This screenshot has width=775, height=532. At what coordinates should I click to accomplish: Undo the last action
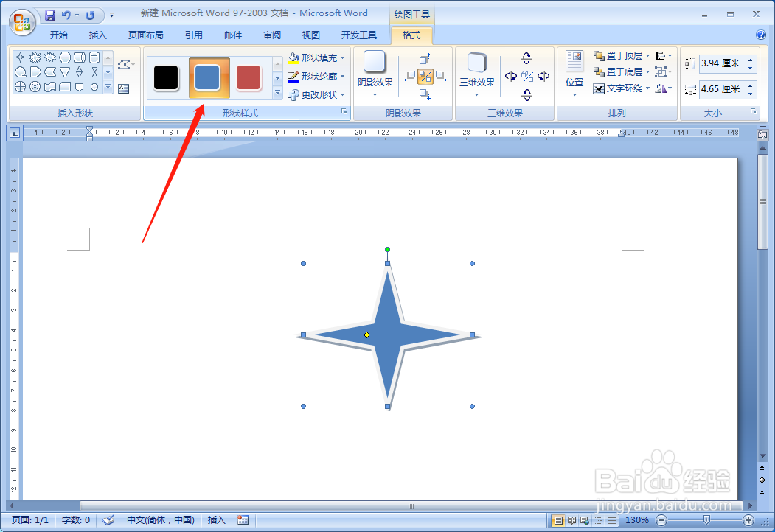point(66,15)
